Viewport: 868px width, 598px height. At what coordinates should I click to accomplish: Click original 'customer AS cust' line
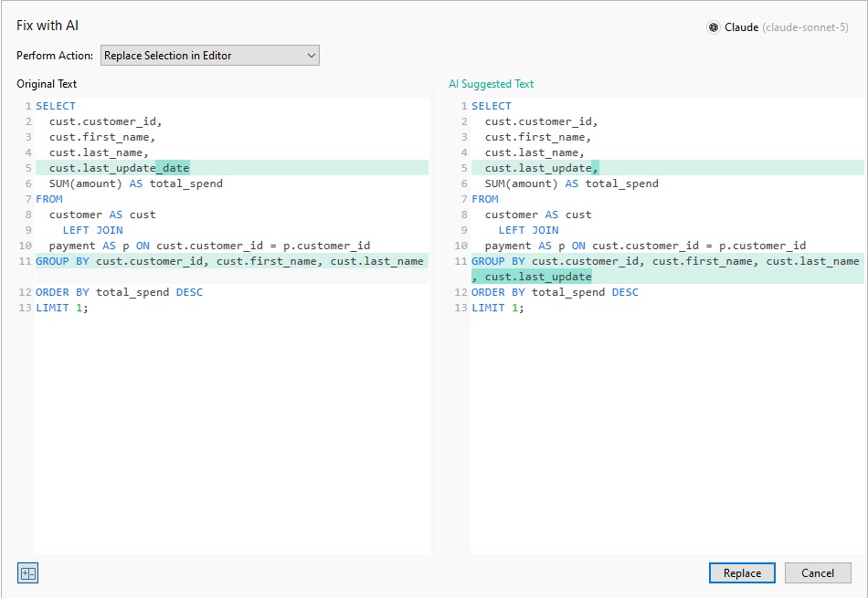[x=102, y=215]
